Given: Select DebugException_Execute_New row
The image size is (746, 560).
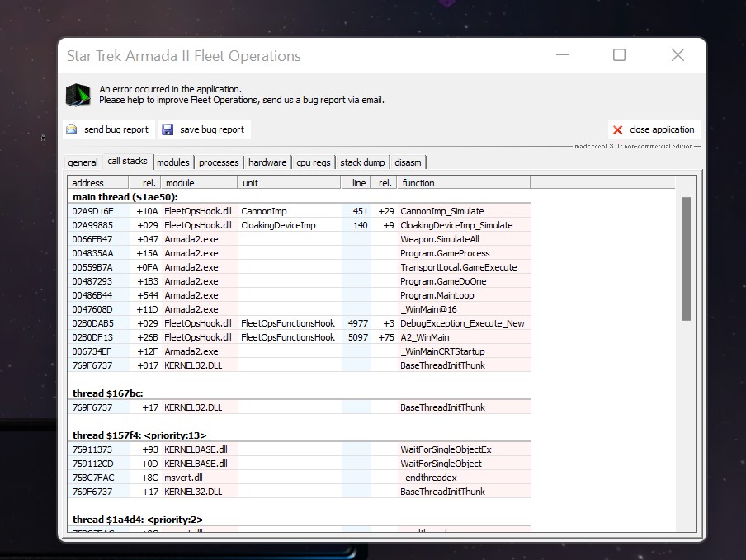Looking at the screenshot, I should tap(300, 323).
